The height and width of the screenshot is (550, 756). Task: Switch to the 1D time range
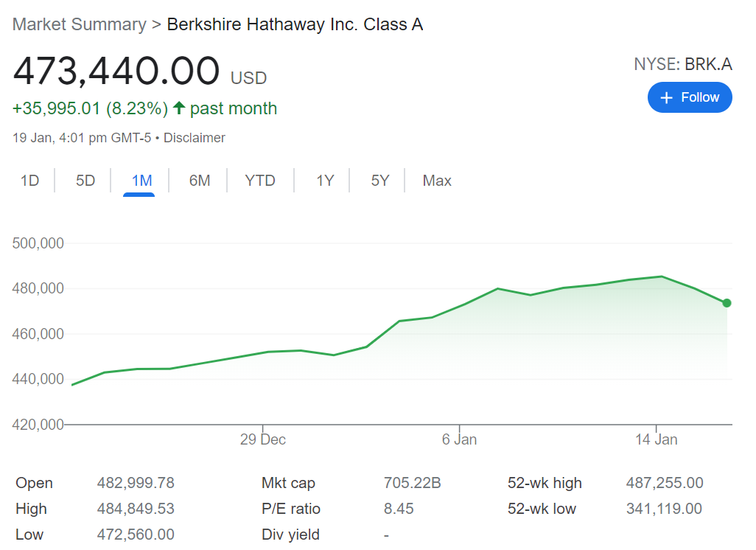click(29, 181)
